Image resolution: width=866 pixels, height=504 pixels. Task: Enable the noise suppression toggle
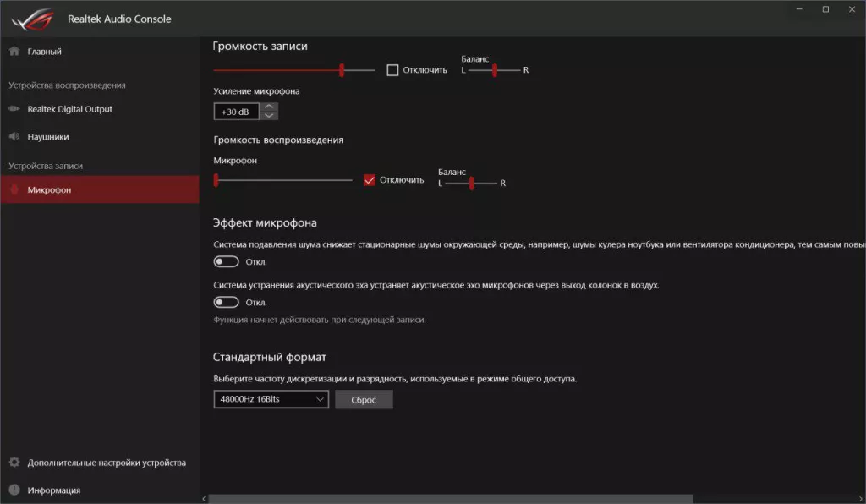pyautogui.click(x=227, y=262)
